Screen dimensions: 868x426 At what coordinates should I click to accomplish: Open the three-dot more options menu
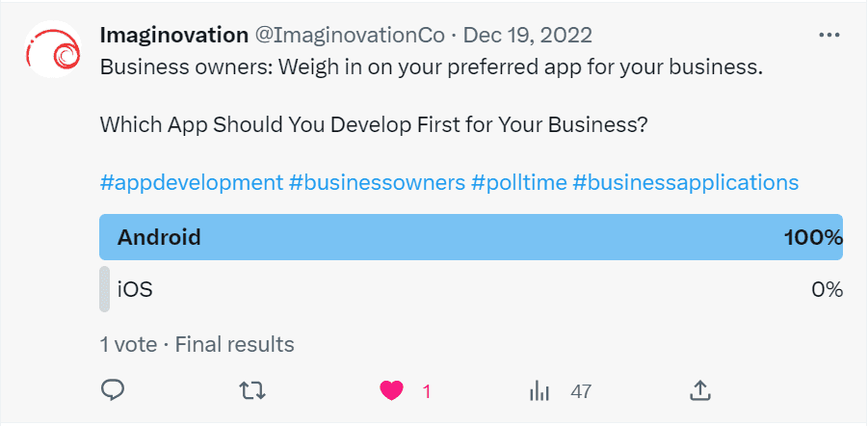pos(829,36)
